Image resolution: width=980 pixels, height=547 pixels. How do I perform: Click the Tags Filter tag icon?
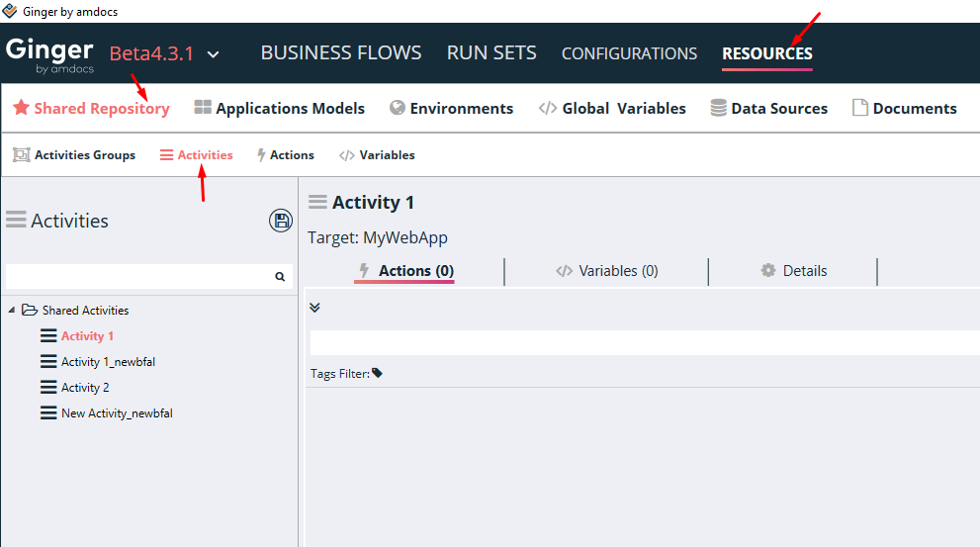click(x=377, y=373)
